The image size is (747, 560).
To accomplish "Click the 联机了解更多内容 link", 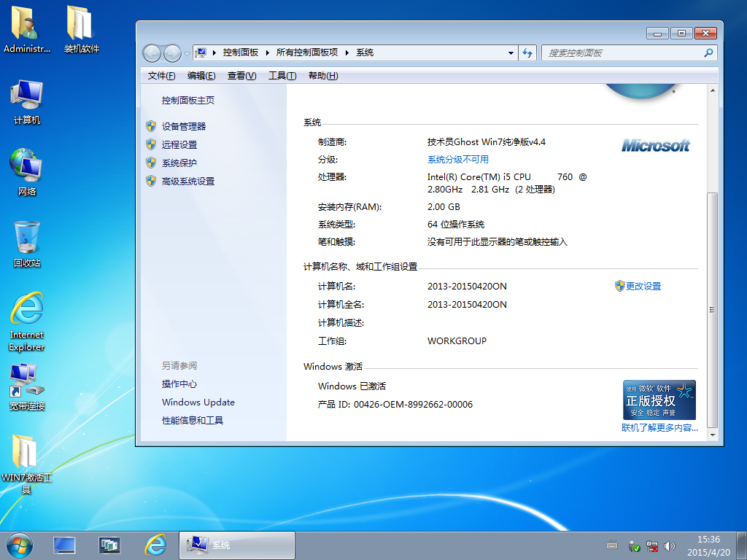I will point(659,427).
